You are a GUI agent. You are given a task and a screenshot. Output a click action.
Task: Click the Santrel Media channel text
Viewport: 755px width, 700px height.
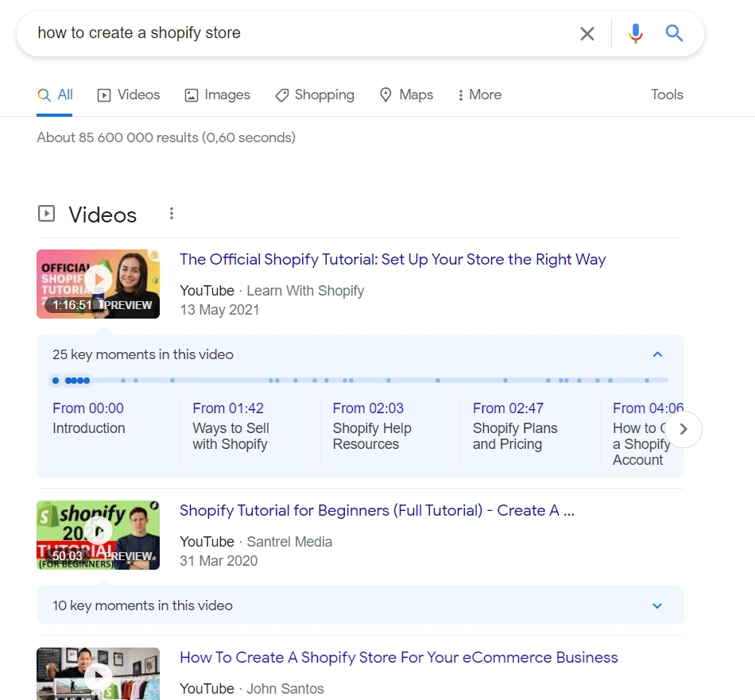(x=289, y=542)
